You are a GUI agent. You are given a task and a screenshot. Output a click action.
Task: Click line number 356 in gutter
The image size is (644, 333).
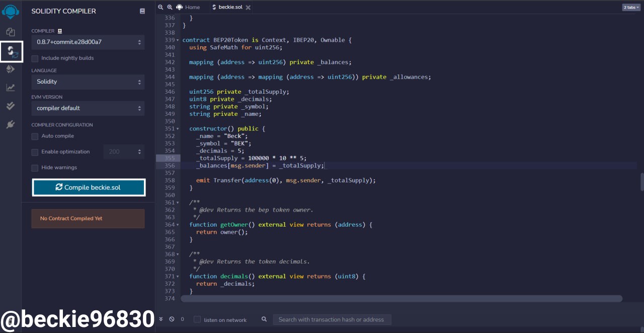[x=170, y=166]
